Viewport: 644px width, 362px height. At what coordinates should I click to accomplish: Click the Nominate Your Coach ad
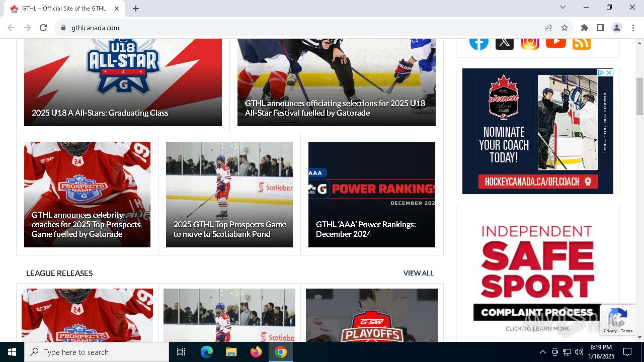[538, 131]
